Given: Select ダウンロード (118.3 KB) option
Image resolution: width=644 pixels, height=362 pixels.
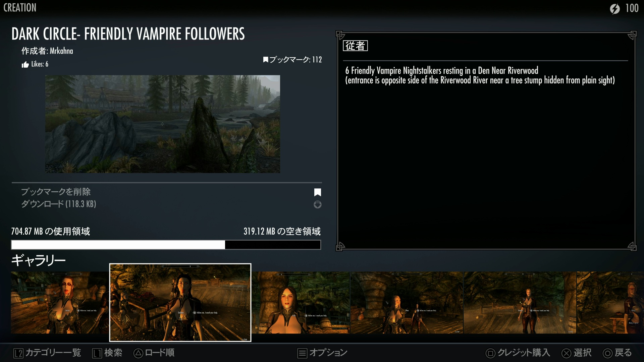Looking at the screenshot, I should click(x=59, y=204).
